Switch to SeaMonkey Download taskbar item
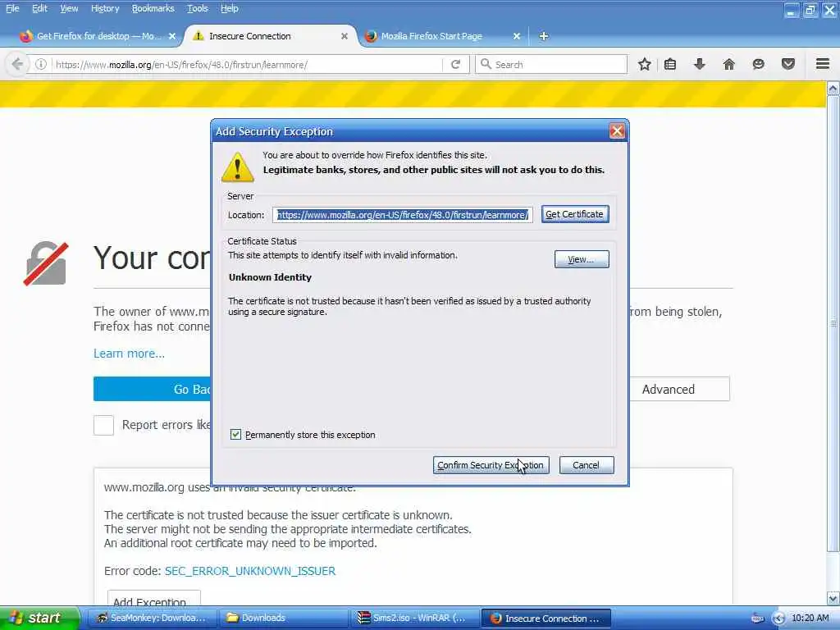 (150, 619)
